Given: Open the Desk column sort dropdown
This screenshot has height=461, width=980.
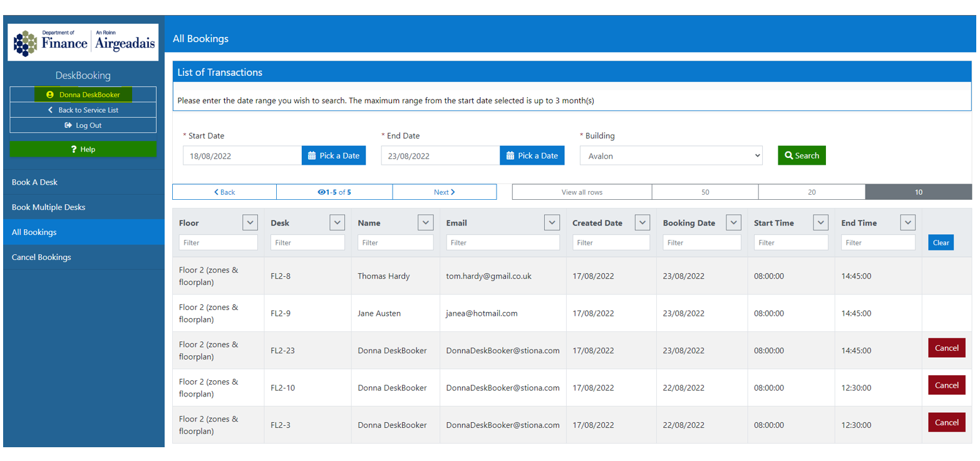Looking at the screenshot, I should pyautogui.click(x=338, y=222).
